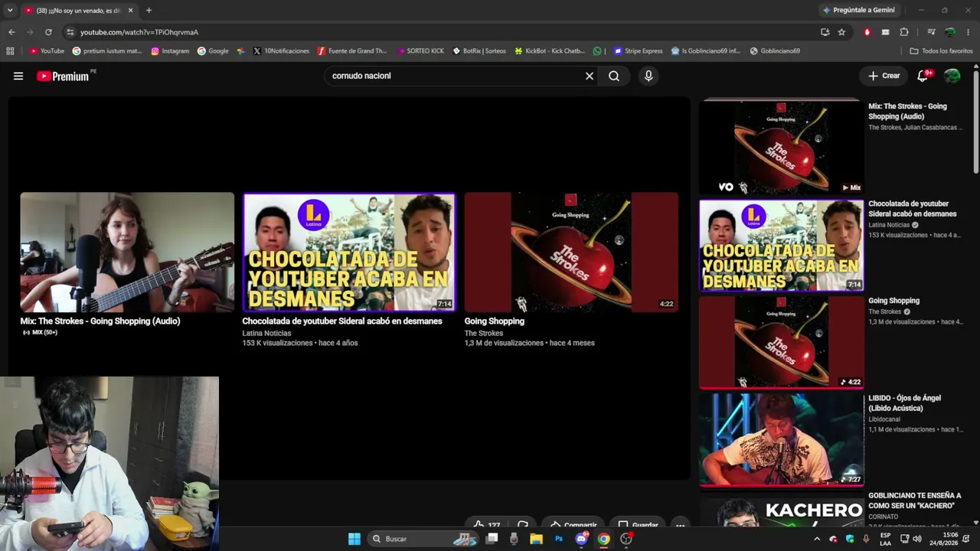This screenshot has height=551, width=980.
Task: Click the Pregúntale a Gemini button
Action: (x=858, y=10)
